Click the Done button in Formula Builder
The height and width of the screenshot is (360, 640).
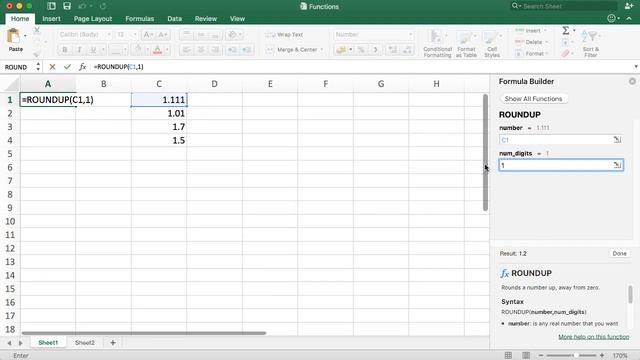pos(619,253)
